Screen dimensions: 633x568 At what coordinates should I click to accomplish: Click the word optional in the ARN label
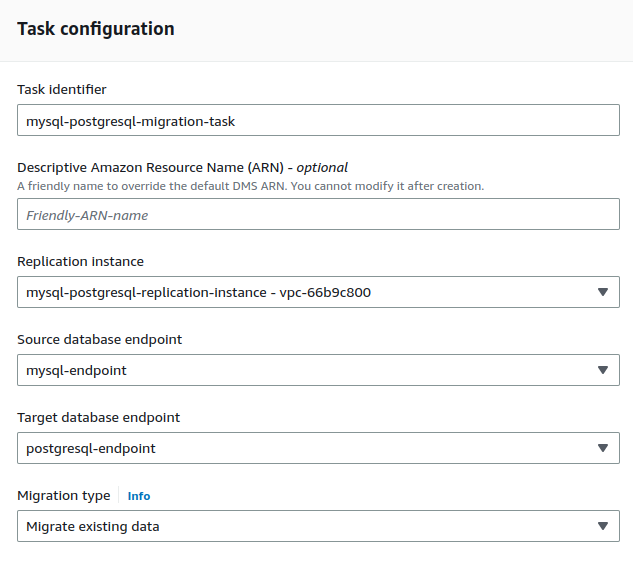[x=321, y=168]
